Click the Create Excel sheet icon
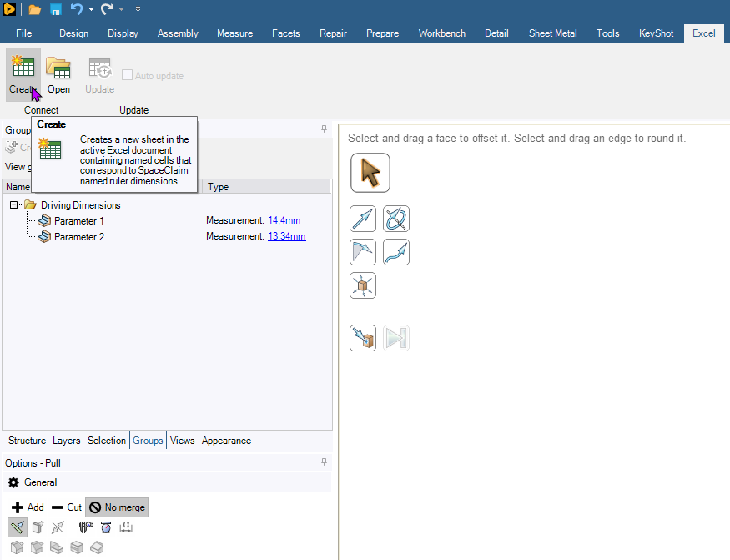The height and width of the screenshot is (560, 730). click(23, 73)
